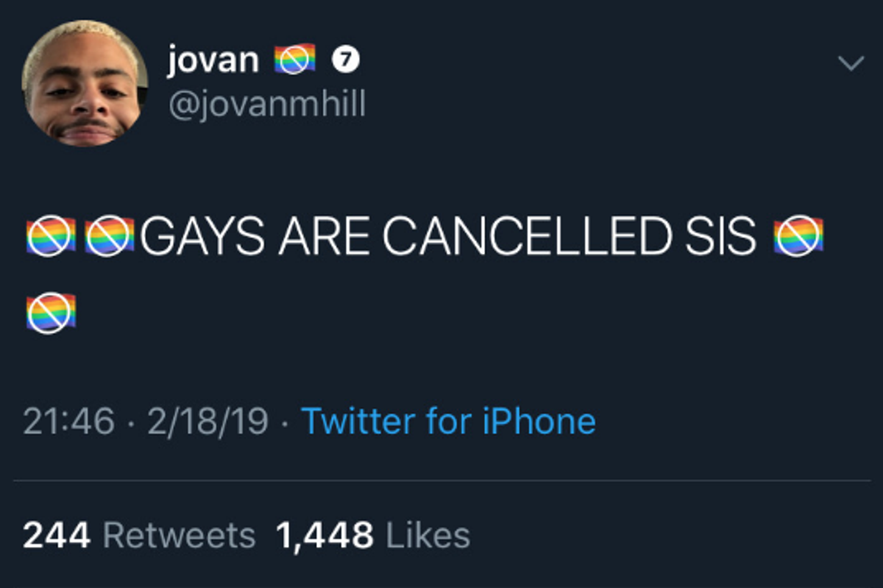The height and width of the screenshot is (588, 883).
Task: Open jovan's profile picture
Action: pos(85,84)
